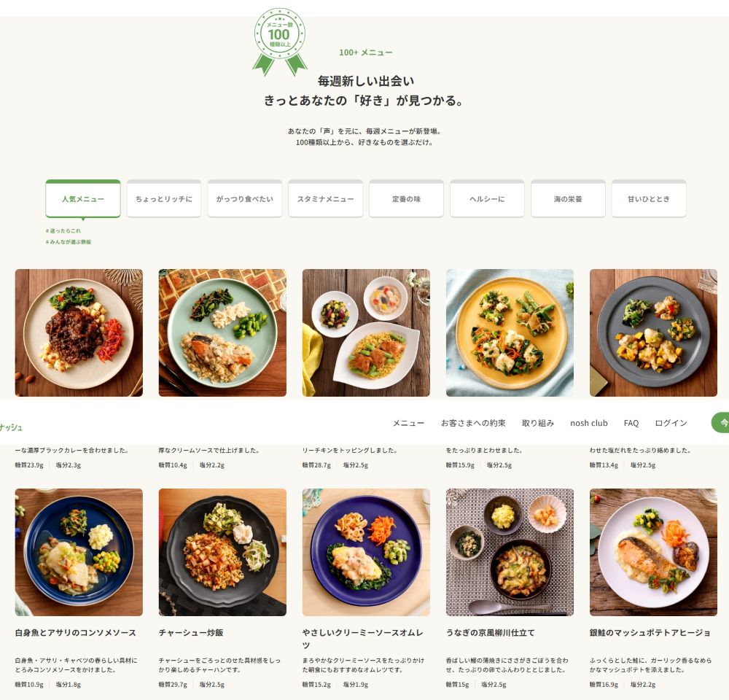Viewport: 729px width, 700px height.
Task: Open メニュー in the navigation bar
Action: click(409, 423)
